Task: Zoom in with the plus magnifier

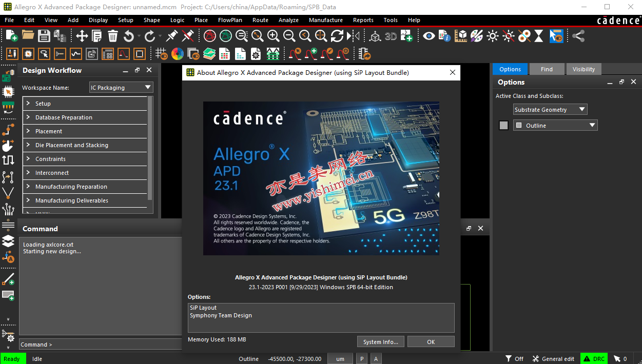Action: coord(273,35)
